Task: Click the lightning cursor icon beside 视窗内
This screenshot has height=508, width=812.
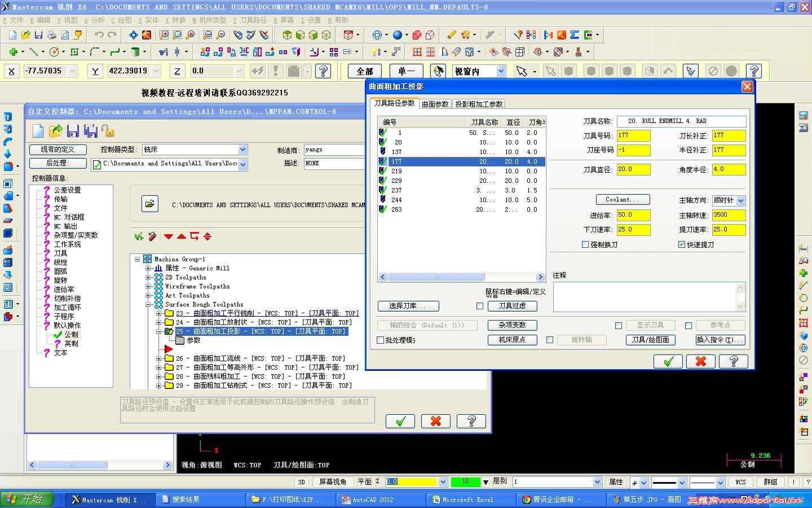Action: coord(438,71)
